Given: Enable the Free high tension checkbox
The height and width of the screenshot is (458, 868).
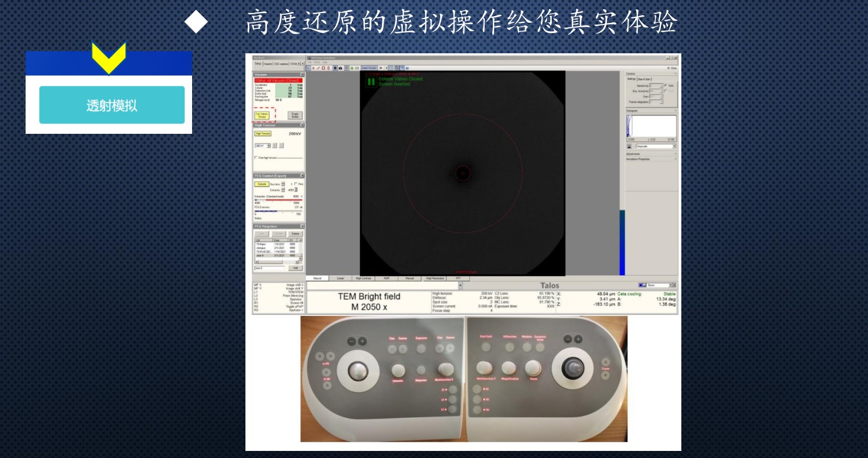Looking at the screenshot, I should pyautogui.click(x=256, y=158).
